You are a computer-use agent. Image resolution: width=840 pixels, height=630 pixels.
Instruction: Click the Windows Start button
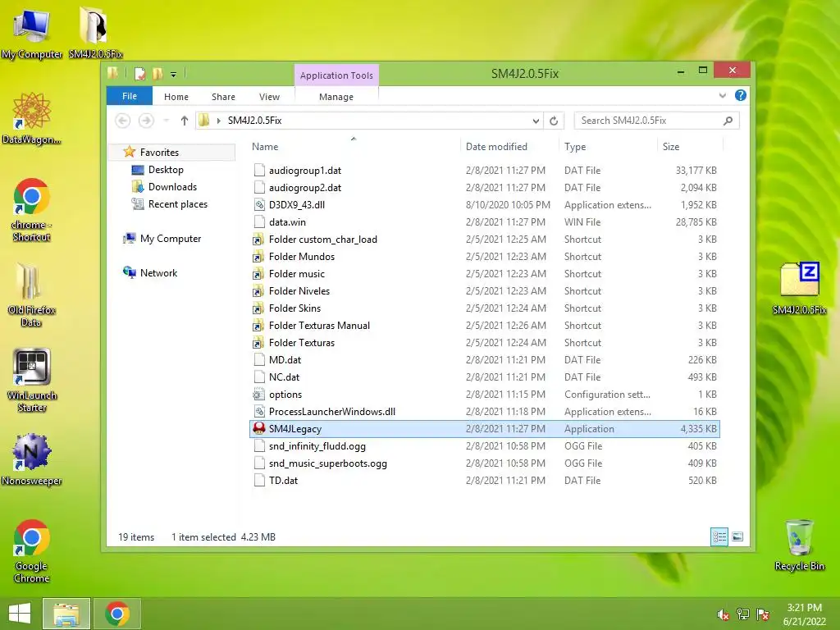pyautogui.click(x=20, y=614)
